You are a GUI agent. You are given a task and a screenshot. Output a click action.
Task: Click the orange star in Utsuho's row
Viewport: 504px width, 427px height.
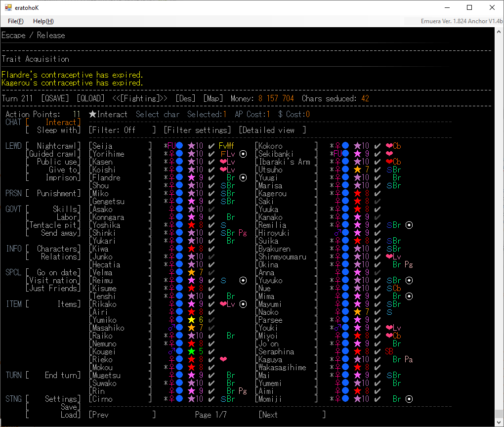[357, 170]
